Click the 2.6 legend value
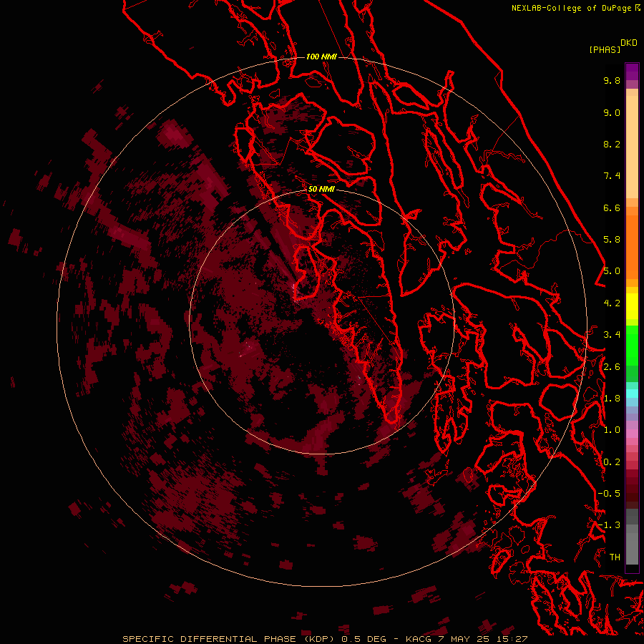 click(612, 367)
